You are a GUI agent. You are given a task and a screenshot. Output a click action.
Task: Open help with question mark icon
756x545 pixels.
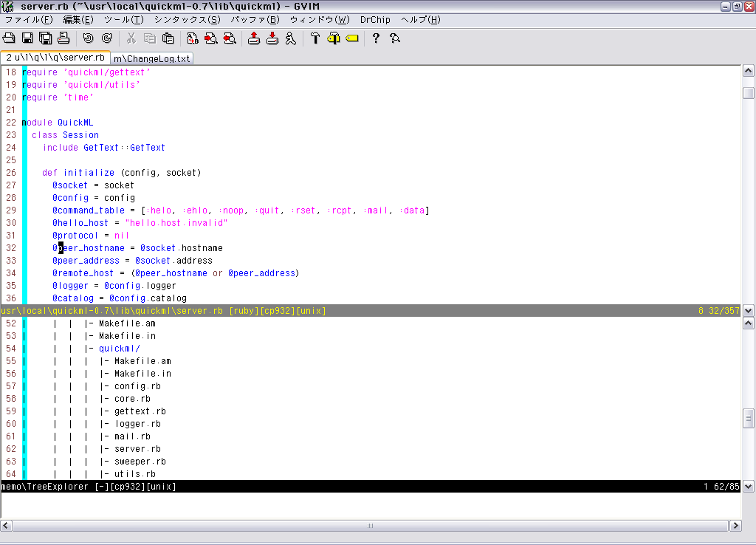(x=376, y=38)
